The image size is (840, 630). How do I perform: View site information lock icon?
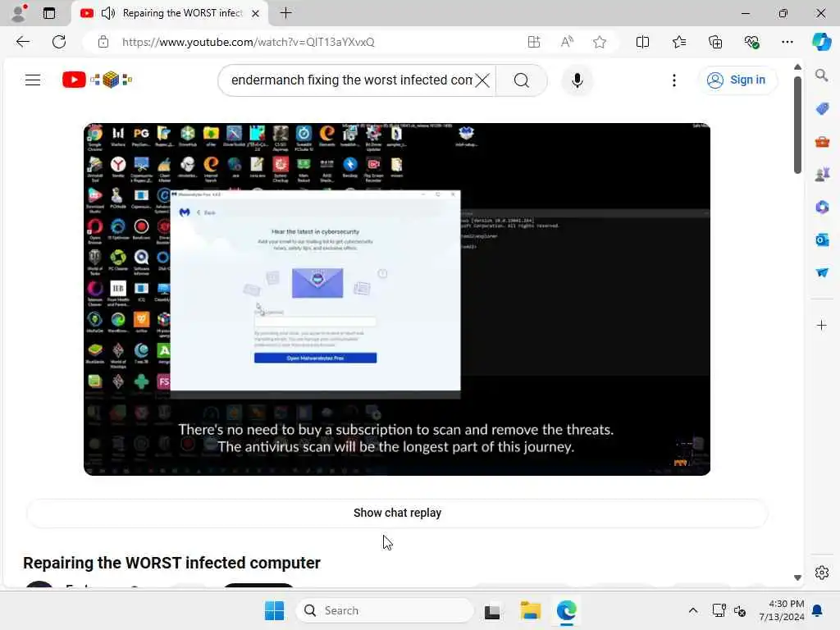pyautogui.click(x=103, y=42)
